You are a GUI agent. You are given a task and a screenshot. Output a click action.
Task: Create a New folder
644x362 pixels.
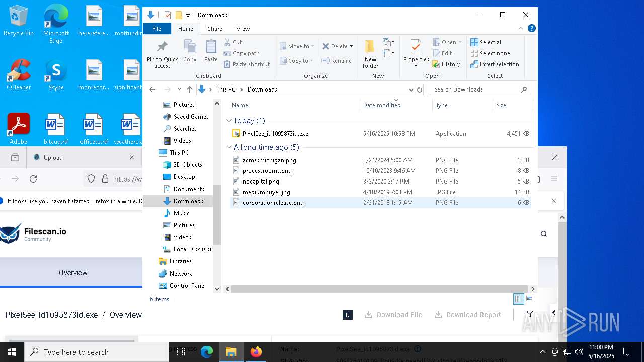[x=370, y=54]
